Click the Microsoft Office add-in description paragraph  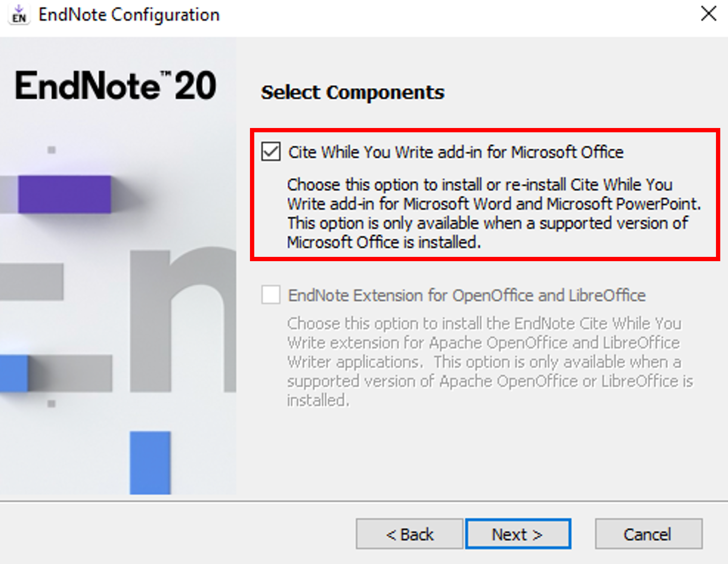coord(494,213)
